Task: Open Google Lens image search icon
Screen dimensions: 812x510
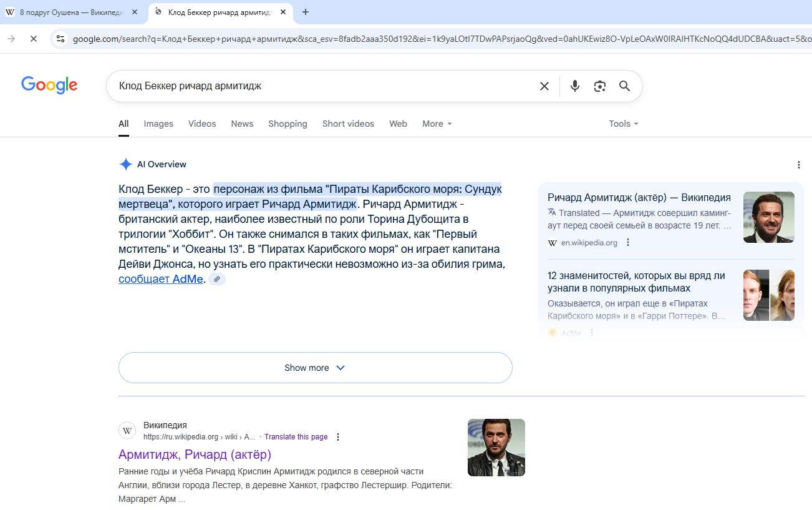Action: tap(600, 86)
